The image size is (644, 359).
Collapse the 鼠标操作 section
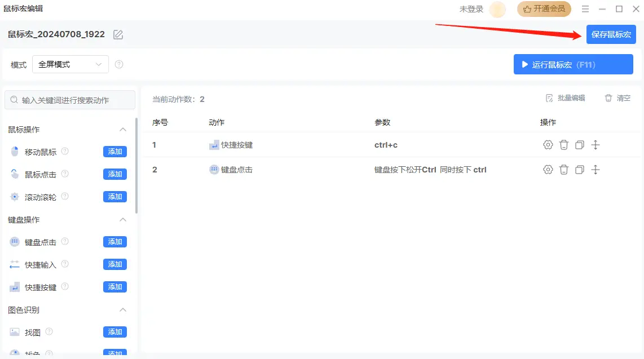123,130
